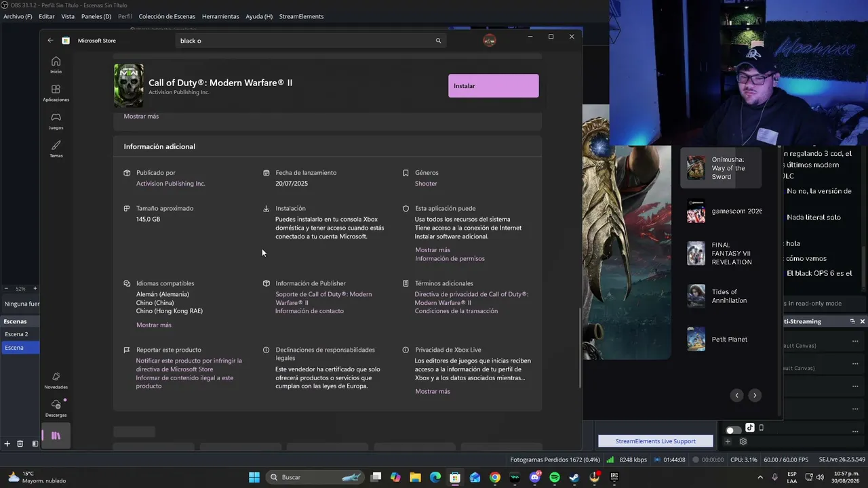Open the Petit Planet card
Viewport: 868px width, 488px height.
point(721,339)
